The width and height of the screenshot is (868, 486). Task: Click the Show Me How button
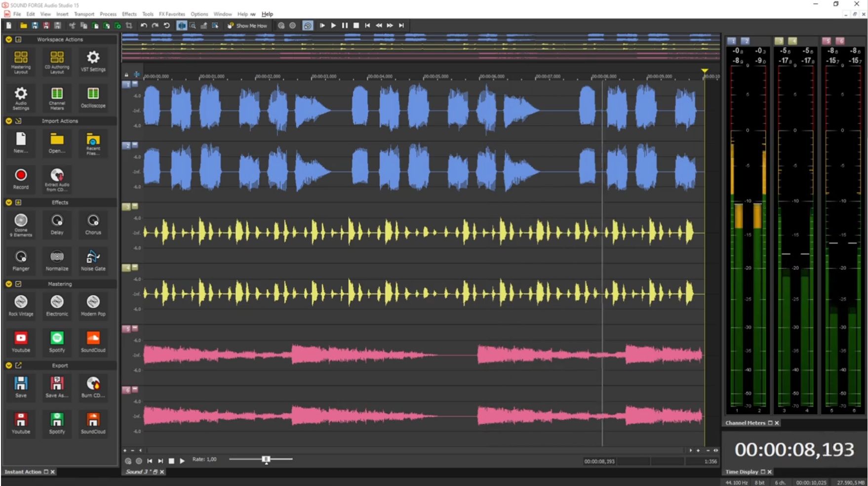click(x=247, y=25)
